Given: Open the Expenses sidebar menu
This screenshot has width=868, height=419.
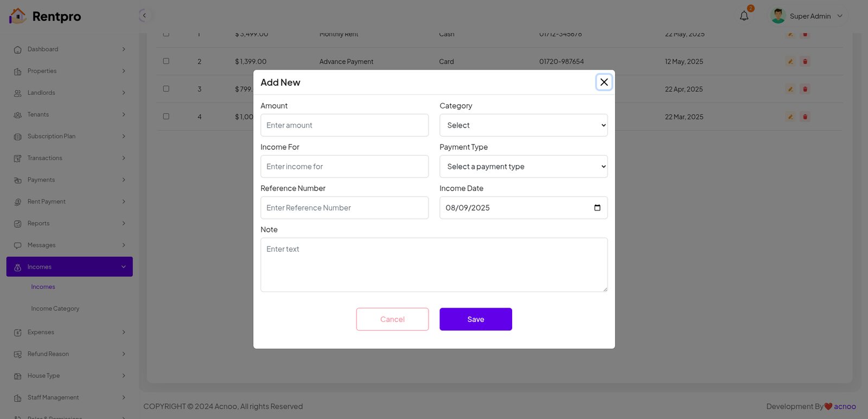Looking at the screenshot, I should (69, 332).
